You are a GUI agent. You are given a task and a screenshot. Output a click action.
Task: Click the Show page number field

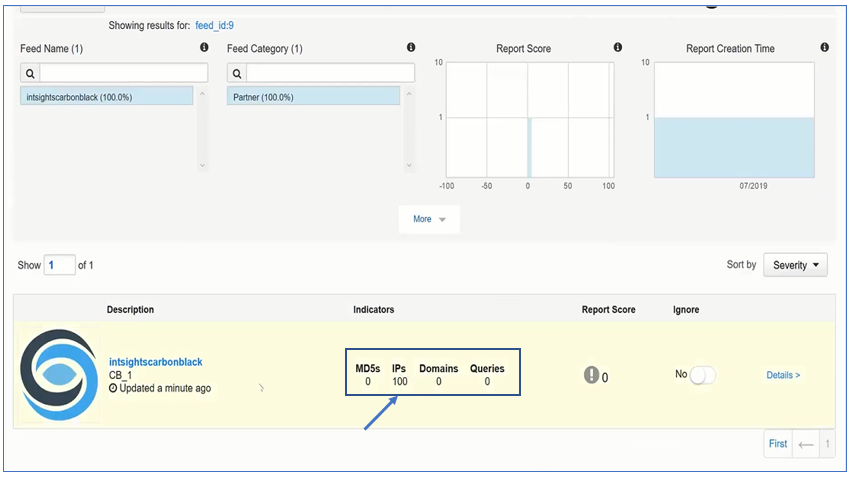pyautogui.click(x=59, y=265)
